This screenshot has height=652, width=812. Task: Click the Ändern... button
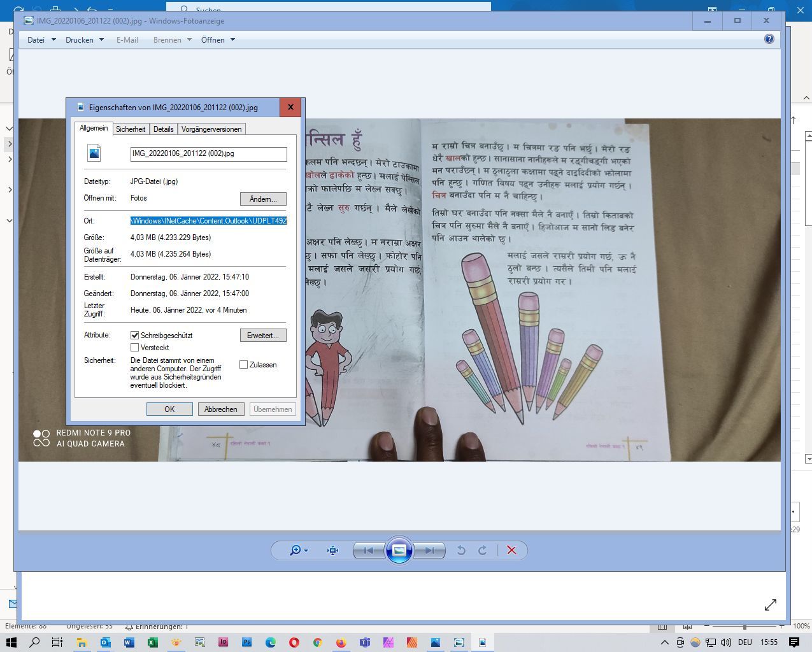263,199
